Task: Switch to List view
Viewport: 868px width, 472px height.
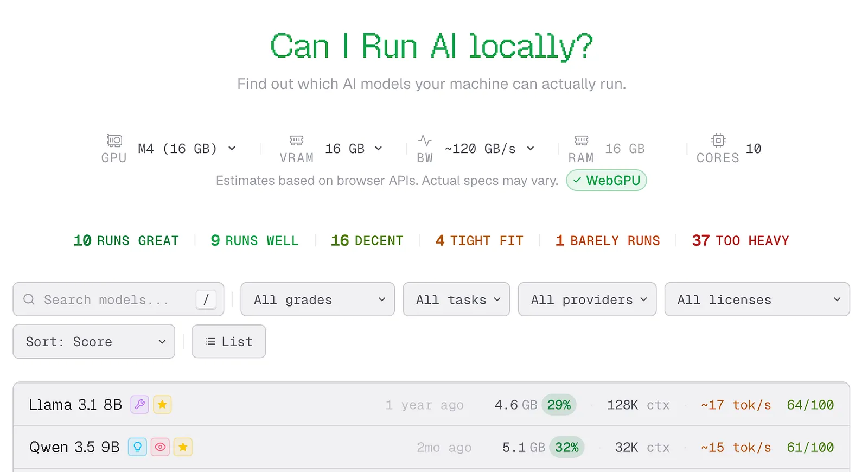Action: click(x=229, y=342)
